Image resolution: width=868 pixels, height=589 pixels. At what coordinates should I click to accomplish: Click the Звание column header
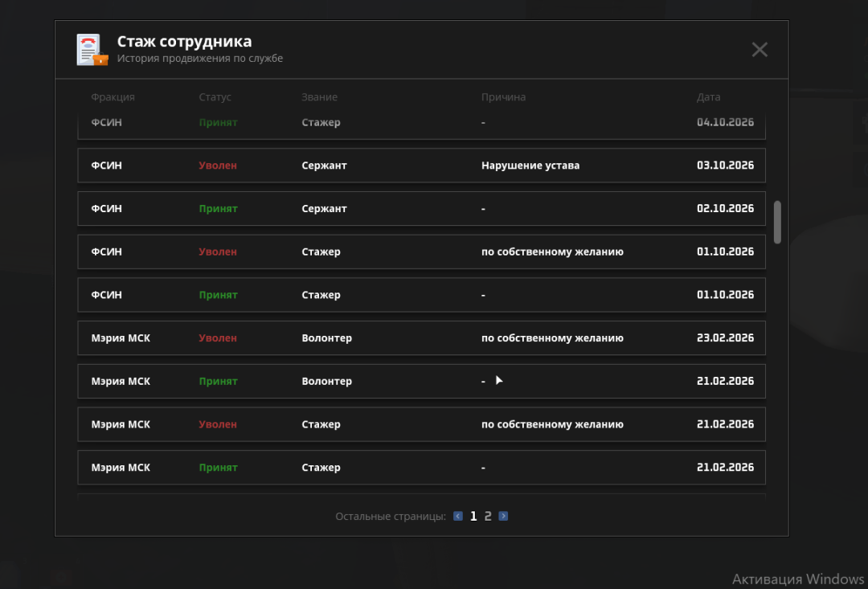point(319,97)
